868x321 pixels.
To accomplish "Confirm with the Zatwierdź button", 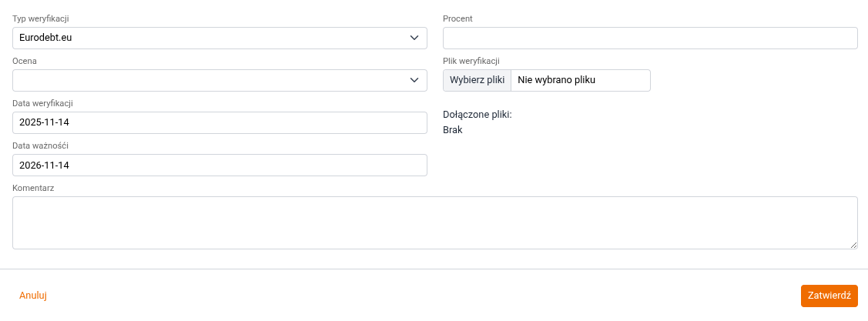I will click(829, 296).
